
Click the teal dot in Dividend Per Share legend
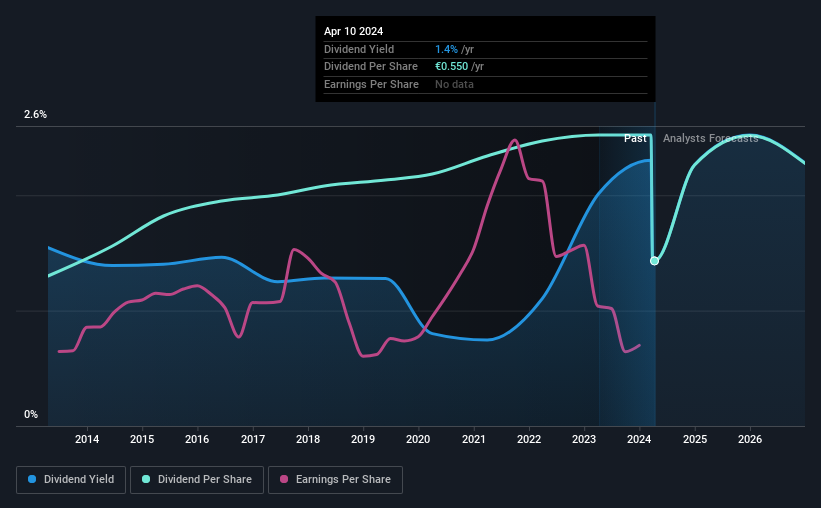pos(146,479)
